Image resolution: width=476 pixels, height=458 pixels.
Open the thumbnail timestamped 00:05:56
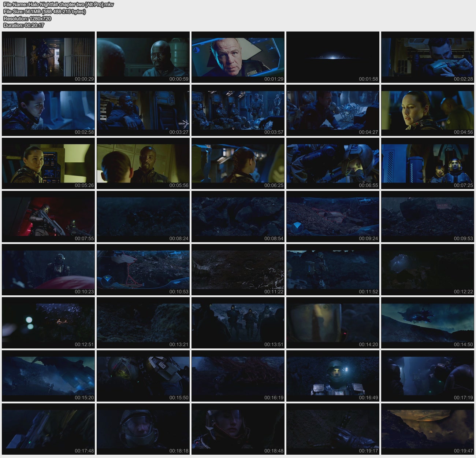(143, 163)
